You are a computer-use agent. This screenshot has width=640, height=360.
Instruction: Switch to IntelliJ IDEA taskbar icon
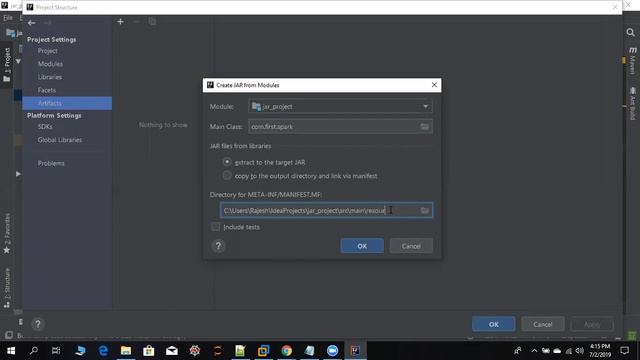355,351
